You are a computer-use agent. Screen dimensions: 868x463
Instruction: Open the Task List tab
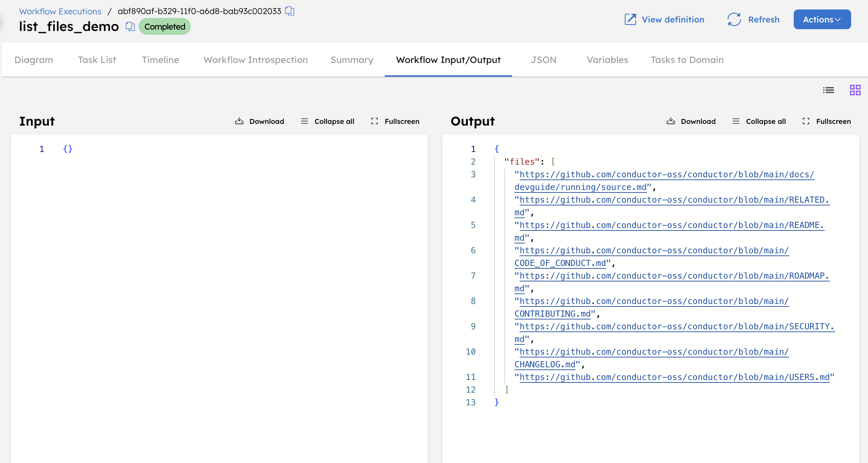tap(97, 60)
